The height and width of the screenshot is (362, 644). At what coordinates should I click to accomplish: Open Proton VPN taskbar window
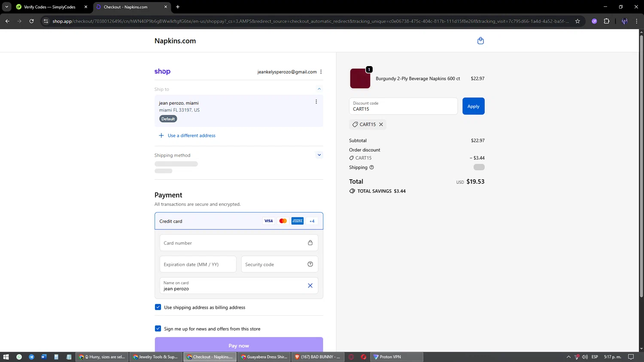click(397, 357)
